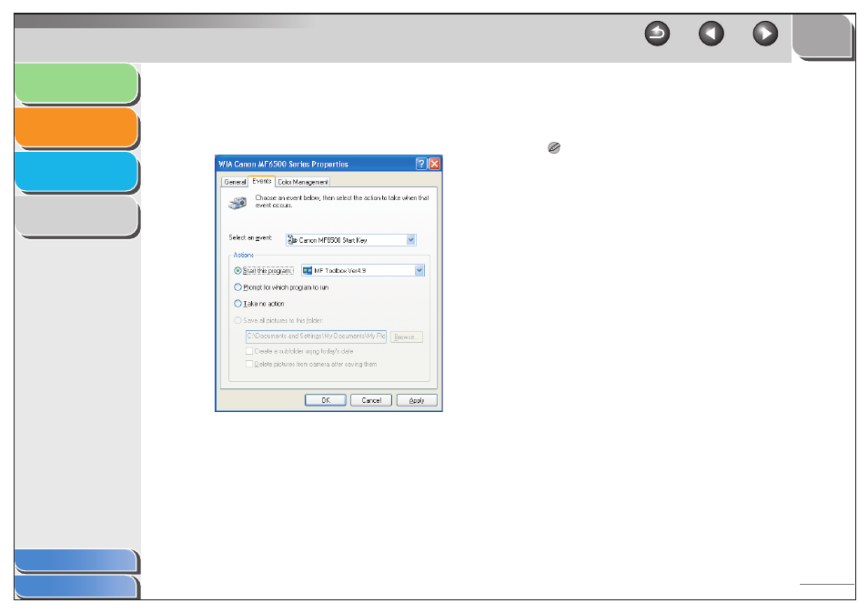This screenshot has width=868, height=613.
Task: Click the help question mark in the dialog title bar
Action: 421,164
